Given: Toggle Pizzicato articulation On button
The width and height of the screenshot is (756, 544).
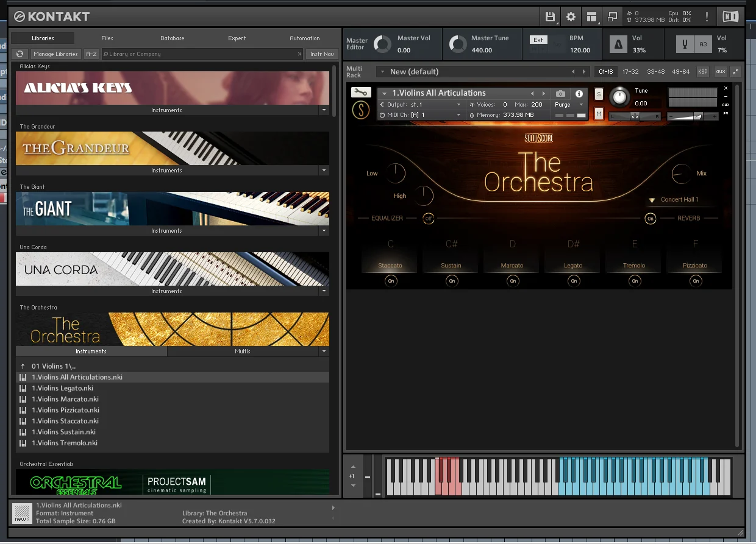Looking at the screenshot, I should point(696,281).
